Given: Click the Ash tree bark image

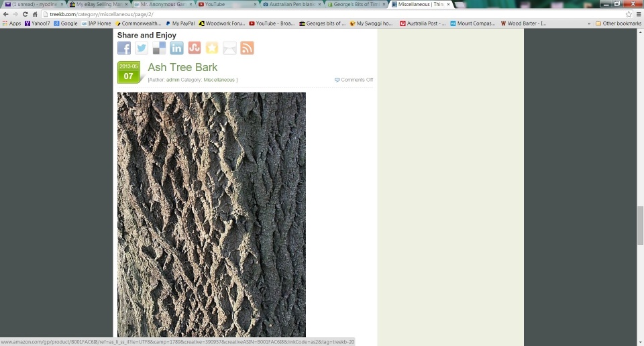Looking at the screenshot, I should click(211, 215).
